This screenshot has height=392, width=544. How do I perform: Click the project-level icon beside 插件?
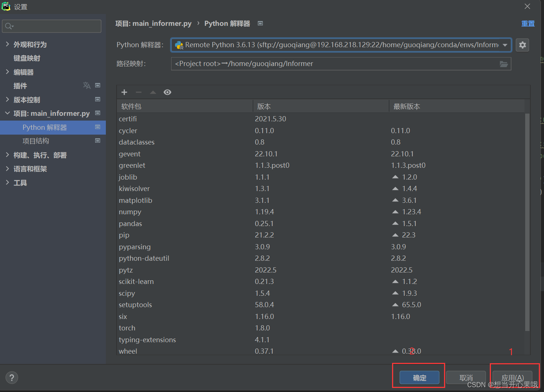click(98, 85)
